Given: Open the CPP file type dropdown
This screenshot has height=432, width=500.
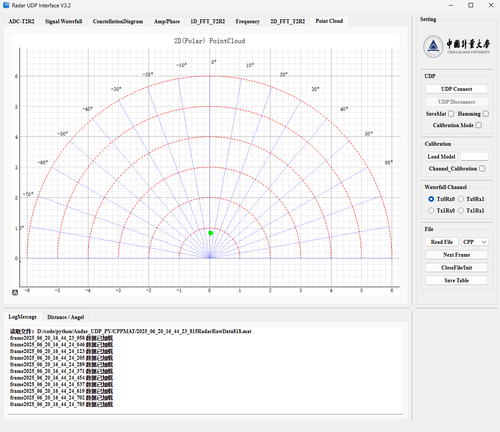Looking at the screenshot, I should tap(475, 242).
